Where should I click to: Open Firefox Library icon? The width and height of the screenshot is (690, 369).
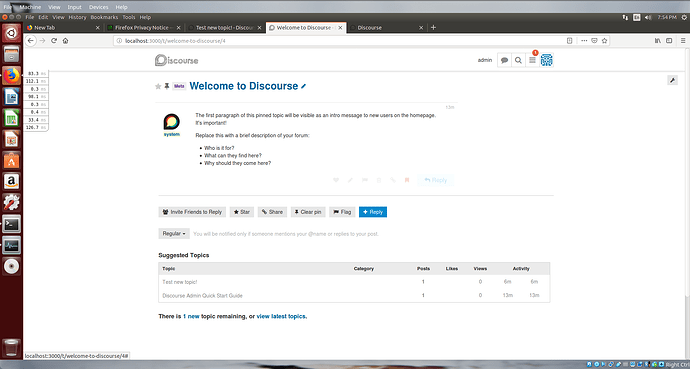coord(658,40)
